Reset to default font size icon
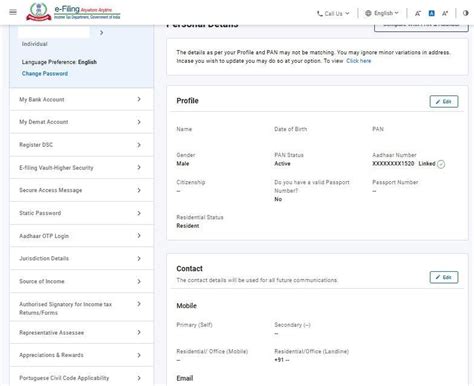Viewport: 474px width, 386px height. 431,13
